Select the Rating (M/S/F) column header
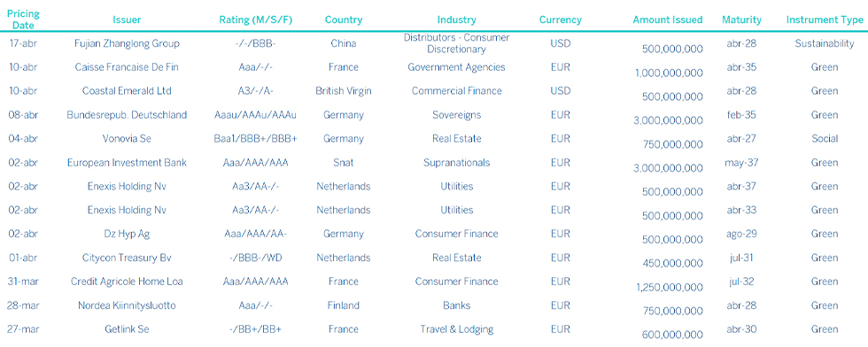This screenshot has height=347, width=868. (x=256, y=20)
